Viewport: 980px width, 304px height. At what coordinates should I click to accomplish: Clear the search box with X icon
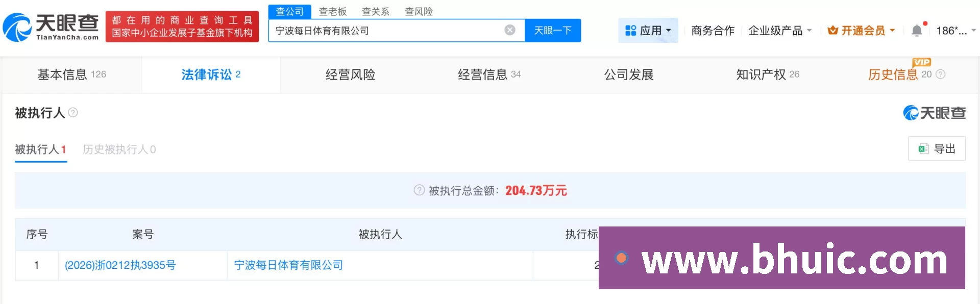(x=509, y=30)
